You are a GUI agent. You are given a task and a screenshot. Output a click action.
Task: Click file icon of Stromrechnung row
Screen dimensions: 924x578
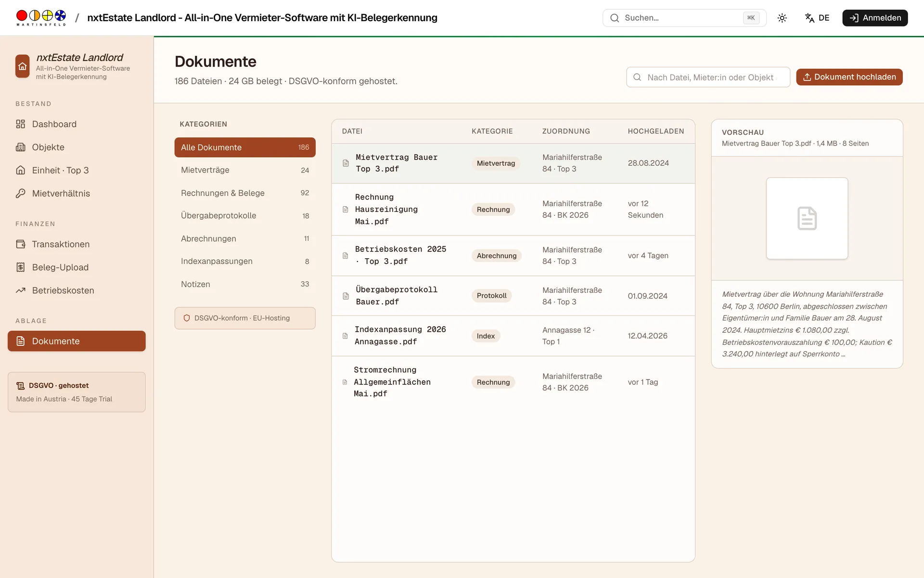[345, 382]
